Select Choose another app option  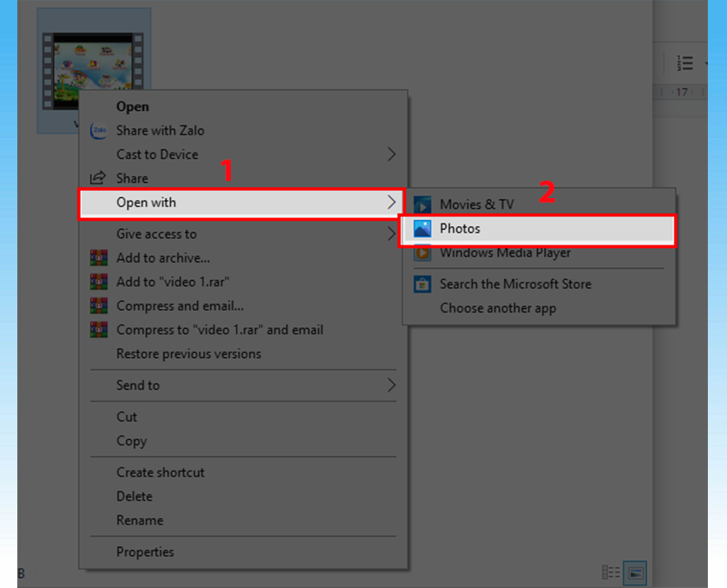pos(497,308)
